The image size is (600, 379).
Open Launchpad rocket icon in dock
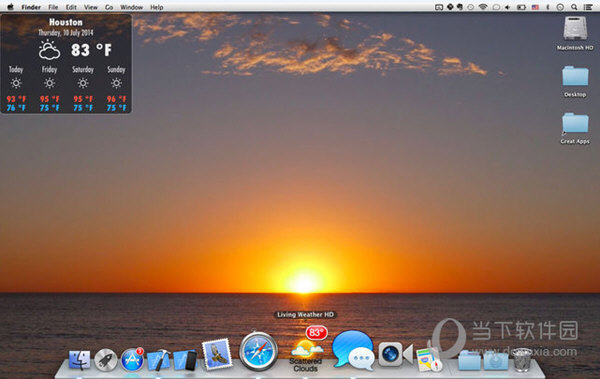pyautogui.click(x=106, y=360)
